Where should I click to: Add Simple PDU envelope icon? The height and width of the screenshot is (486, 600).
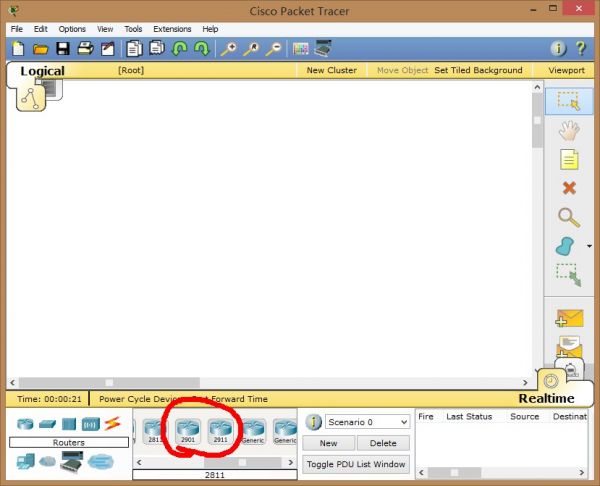569,318
